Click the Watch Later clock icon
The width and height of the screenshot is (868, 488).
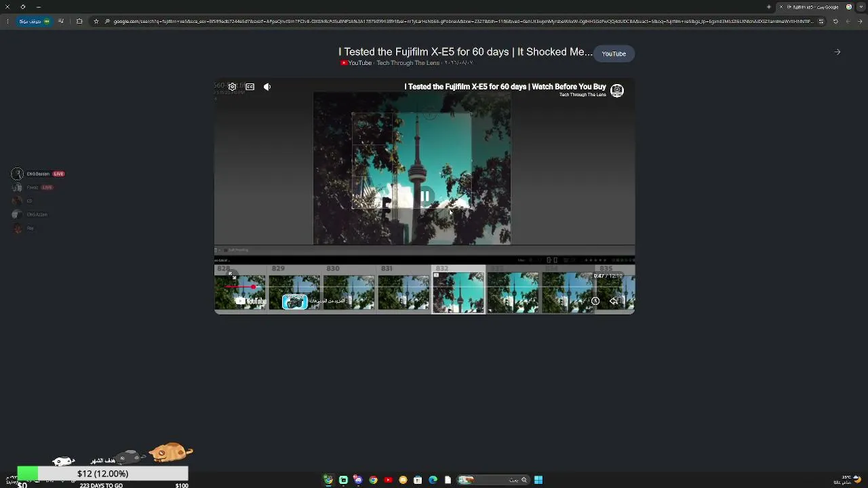[x=595, y=301]
